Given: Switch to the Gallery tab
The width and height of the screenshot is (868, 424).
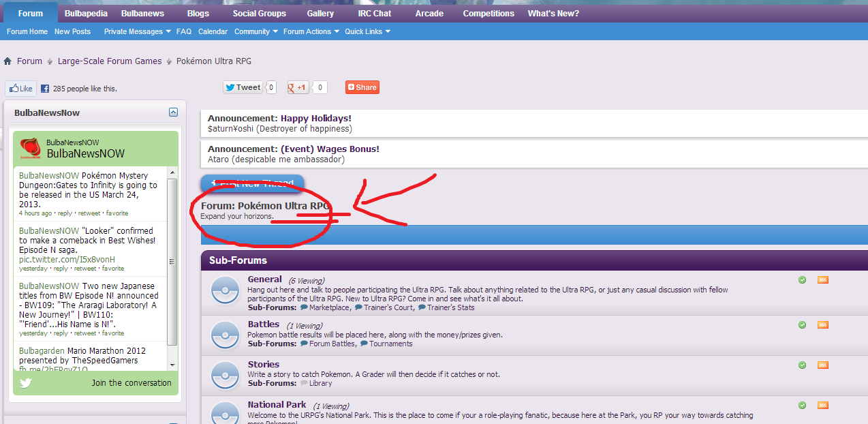Looking at the screenshot, I should pyautogui.click(x=320, y=14).
